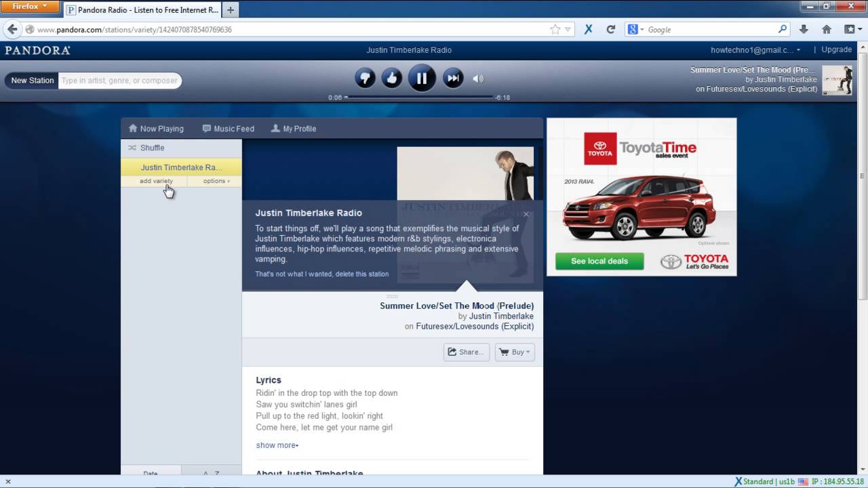The image size is (868, 488).
Task: Click the IP : 184.95.55.18 status bar entry
Action: pos(837,482)
